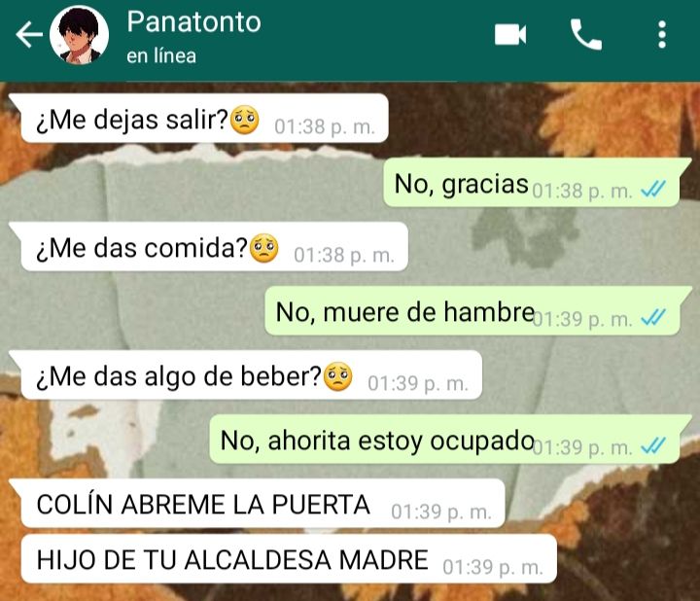The image size is (700, 601).
Task: Tap the pleading emoji after 'comida?'
Action: [x=263, y=248]
